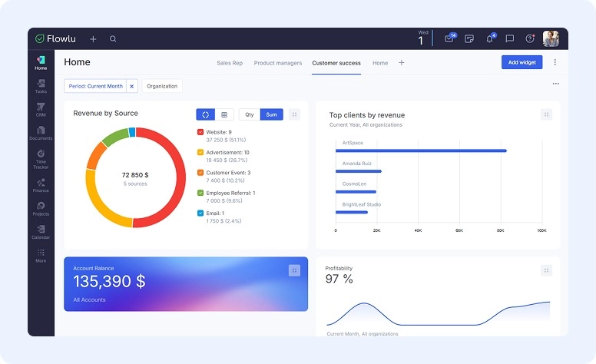Viewport: 596px width, 364px height.
Task: Click the 97 % profitability value
Action: pos(339,279)
